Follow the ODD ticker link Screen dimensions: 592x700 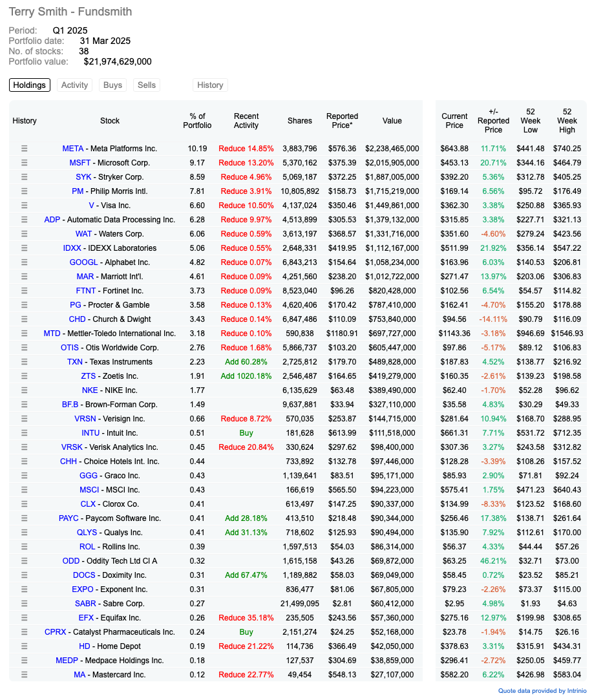(x=71, y=561)
